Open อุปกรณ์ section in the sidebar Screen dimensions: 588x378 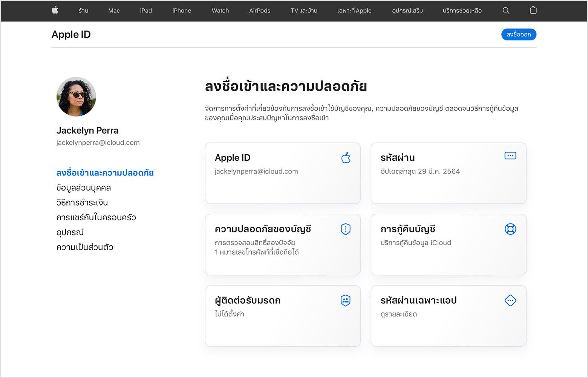[x=70, y=232]
